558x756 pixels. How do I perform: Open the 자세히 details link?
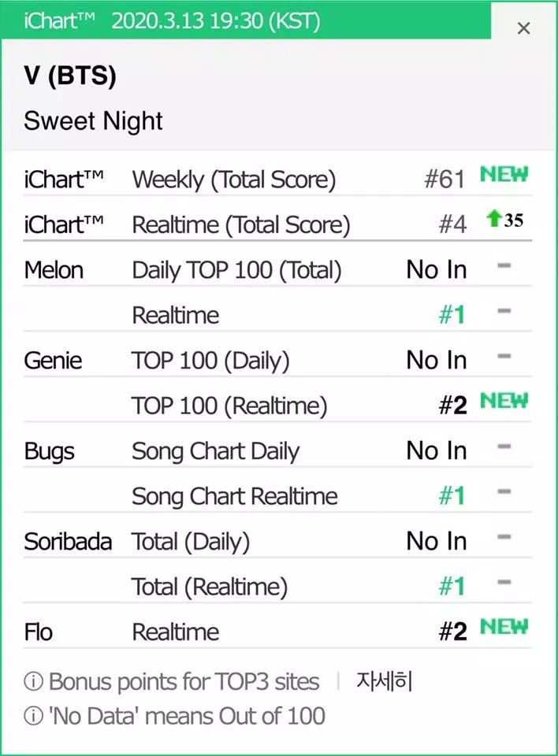(x=386, y=682)
